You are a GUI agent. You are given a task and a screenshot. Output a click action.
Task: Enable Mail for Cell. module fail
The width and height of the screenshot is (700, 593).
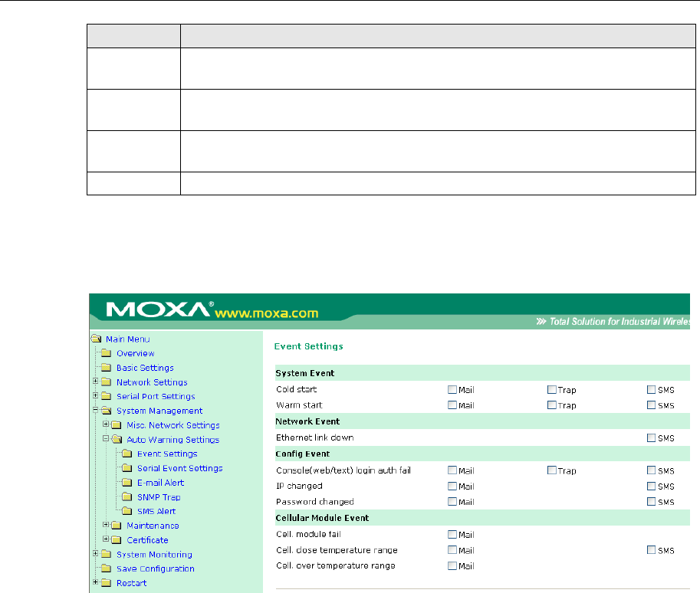[x=452, y=534]
